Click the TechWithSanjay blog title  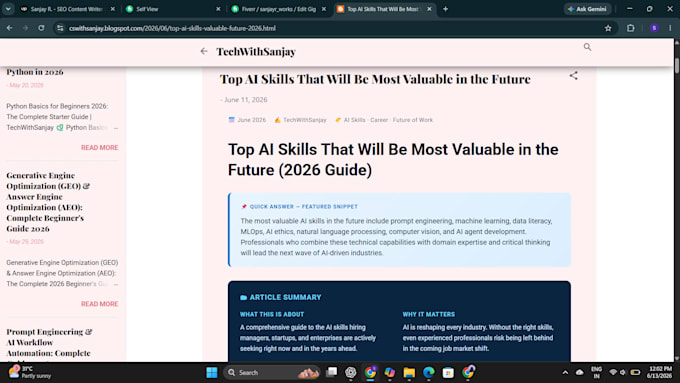click(x=256, y=51)
